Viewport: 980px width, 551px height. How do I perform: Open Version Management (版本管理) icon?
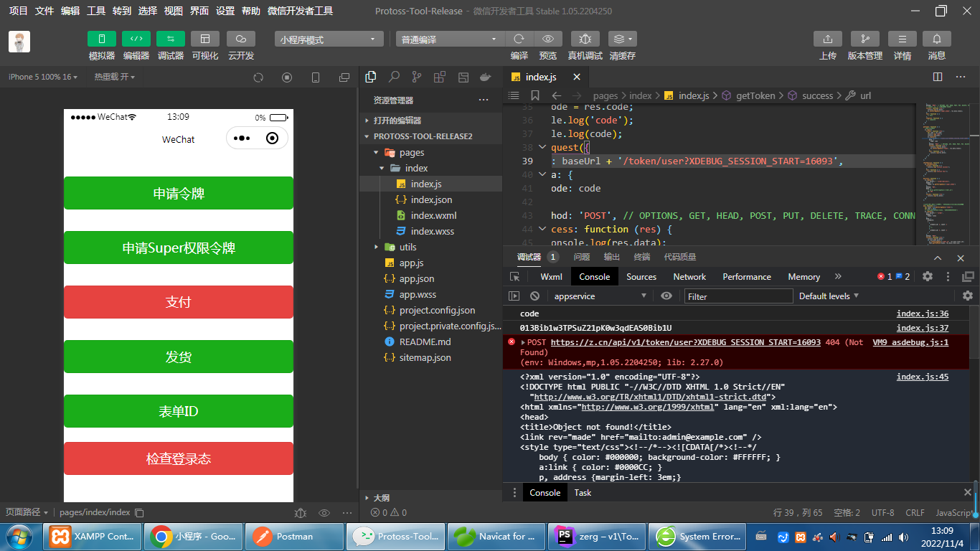click(x=865, y=39)
